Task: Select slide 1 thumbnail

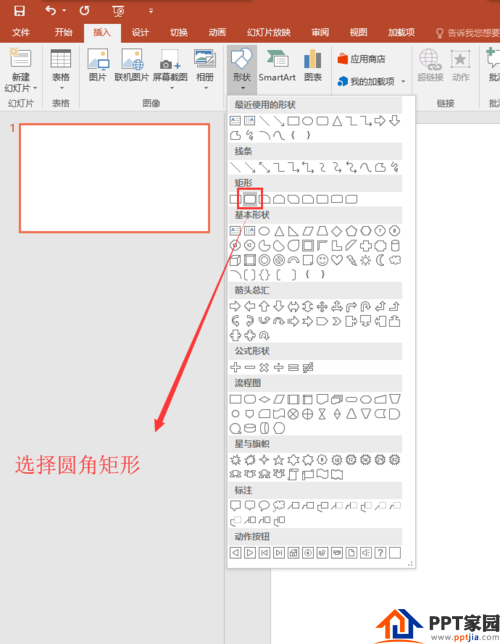Action: (x=115, y=178)
